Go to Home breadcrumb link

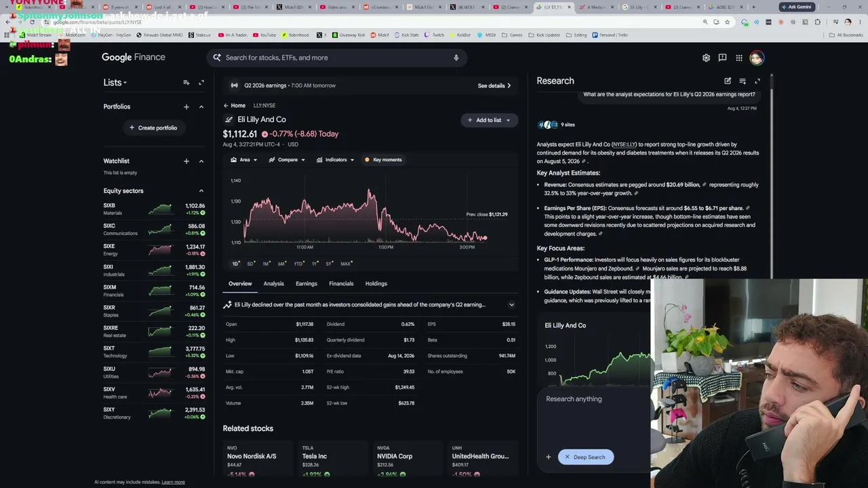[x=238, y=106]
